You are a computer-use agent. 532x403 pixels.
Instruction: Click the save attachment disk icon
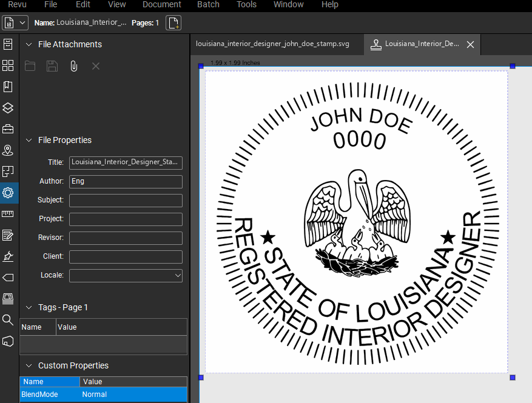tap(52, 66)
